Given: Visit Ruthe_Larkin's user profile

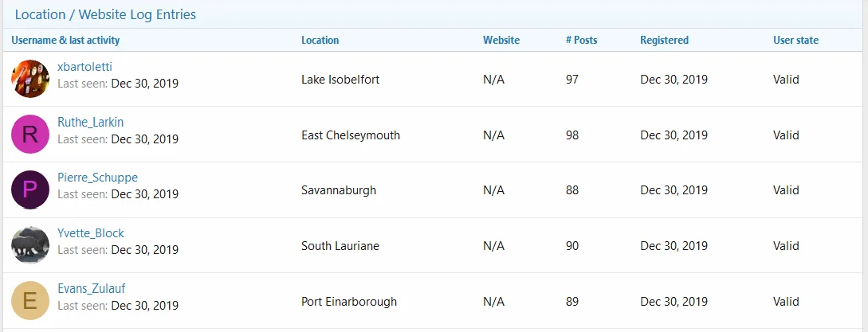Looking at the screenshot, I should (x=90, y=123).
